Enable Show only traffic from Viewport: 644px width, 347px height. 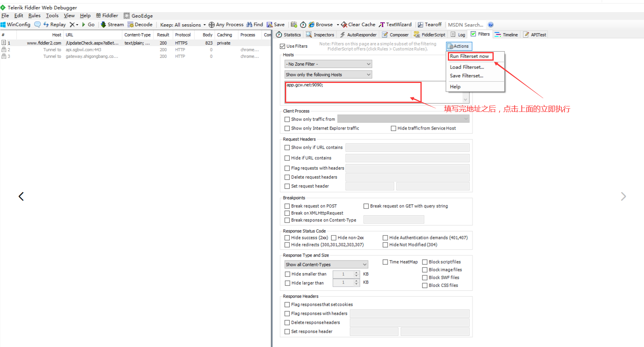tap(287, 119)
